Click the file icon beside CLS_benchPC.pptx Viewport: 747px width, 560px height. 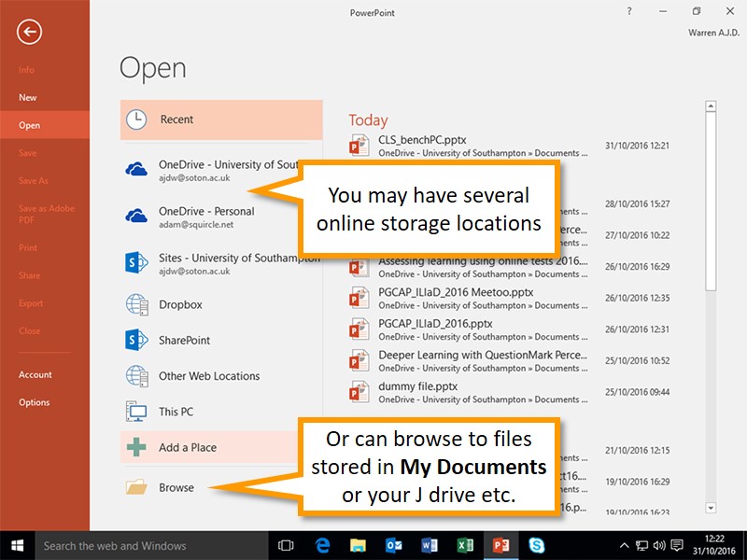(359, 146)
